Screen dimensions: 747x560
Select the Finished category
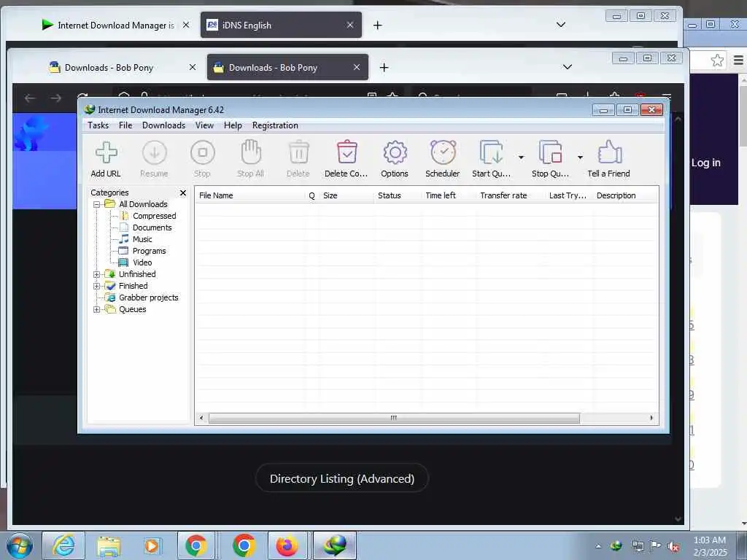point(133,286)
